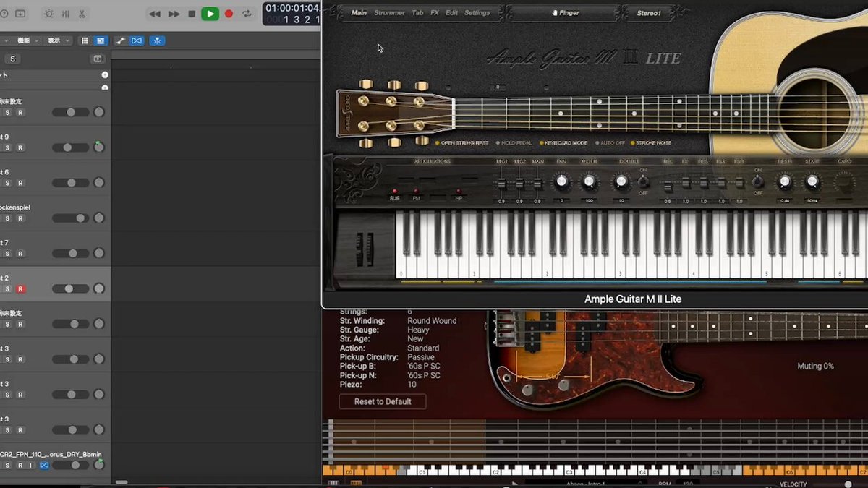Open the Finger play mode dropdown

(565, 13)
